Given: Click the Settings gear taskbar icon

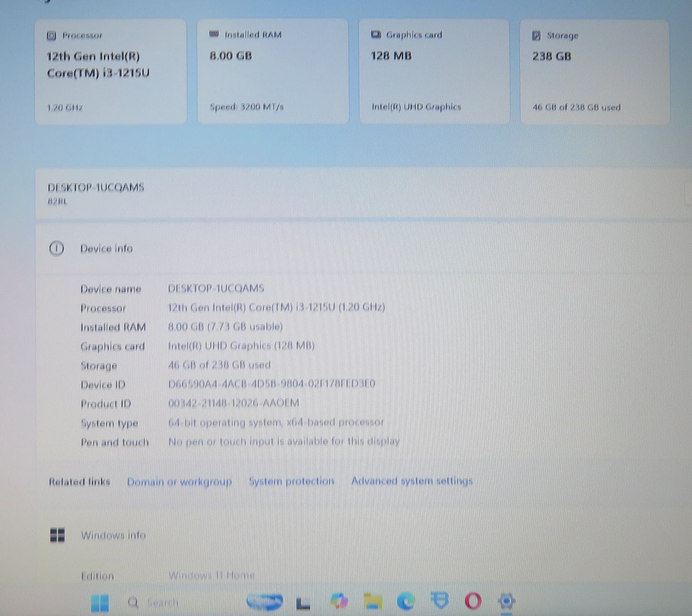Looking at the screenshot, I should tap(507, 600).
